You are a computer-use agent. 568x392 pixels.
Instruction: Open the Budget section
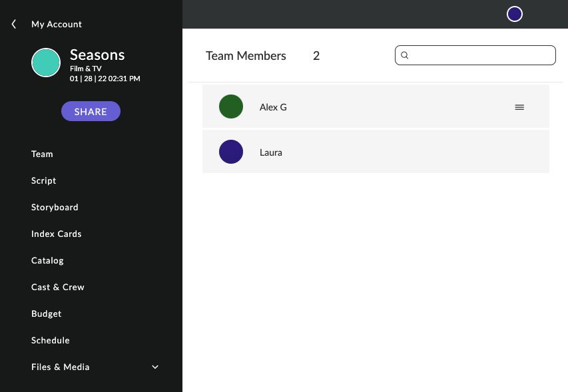[x=47, y=314]
